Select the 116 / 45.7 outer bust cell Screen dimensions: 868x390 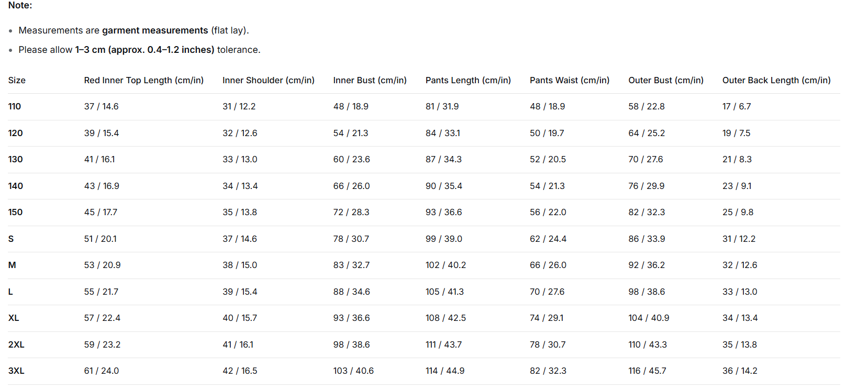click(648, 371)
